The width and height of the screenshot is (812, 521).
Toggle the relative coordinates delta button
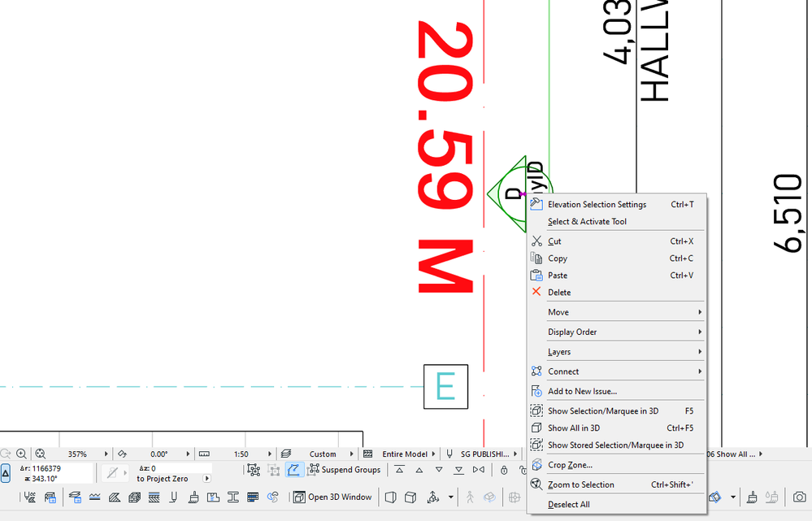[6, 473]
